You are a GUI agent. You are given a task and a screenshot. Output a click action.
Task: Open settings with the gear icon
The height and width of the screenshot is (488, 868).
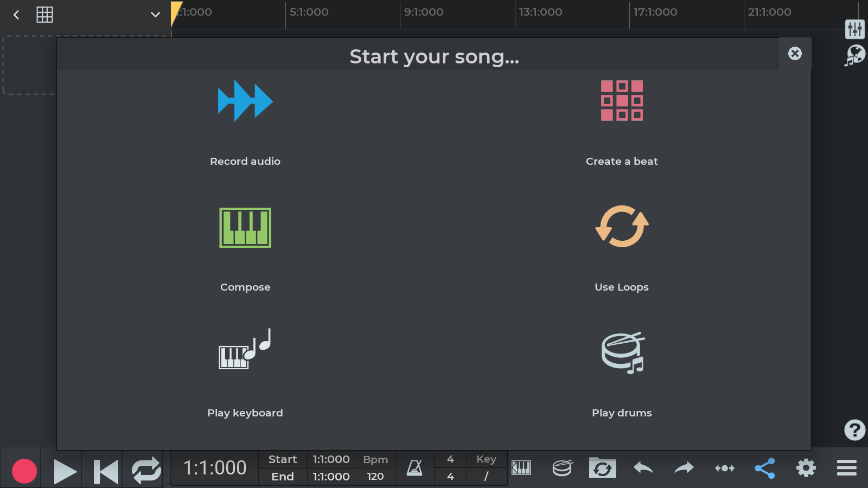[x=806, y=467]
